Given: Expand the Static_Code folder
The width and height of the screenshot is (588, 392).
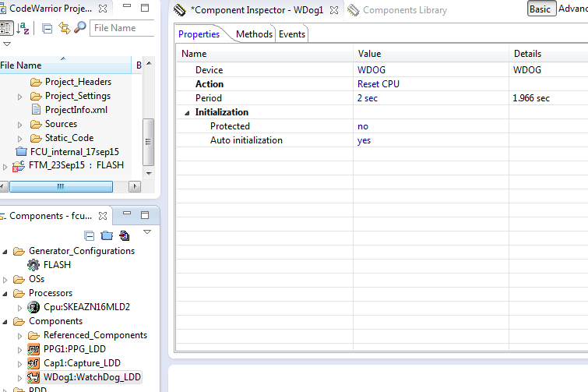Looking at the screenshot, I should (x=20, y=139).
